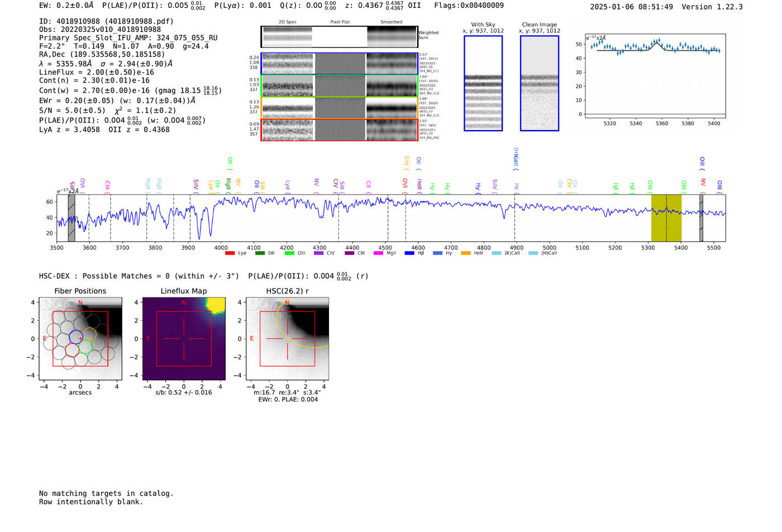Viewport: 782px width, 532px height.
Task: Click the RA,Dec coordinates line
Action: 102,54
